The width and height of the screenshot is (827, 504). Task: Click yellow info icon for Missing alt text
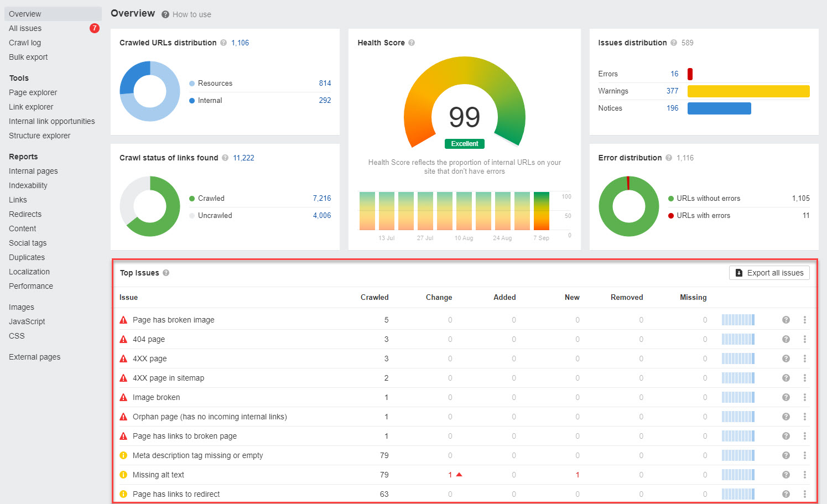coord(123,475)
